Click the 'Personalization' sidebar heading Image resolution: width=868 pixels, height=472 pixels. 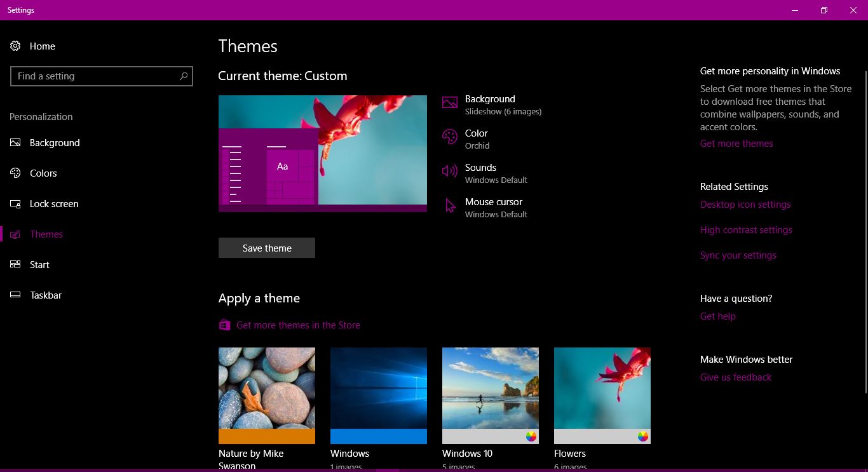[41, 117]
